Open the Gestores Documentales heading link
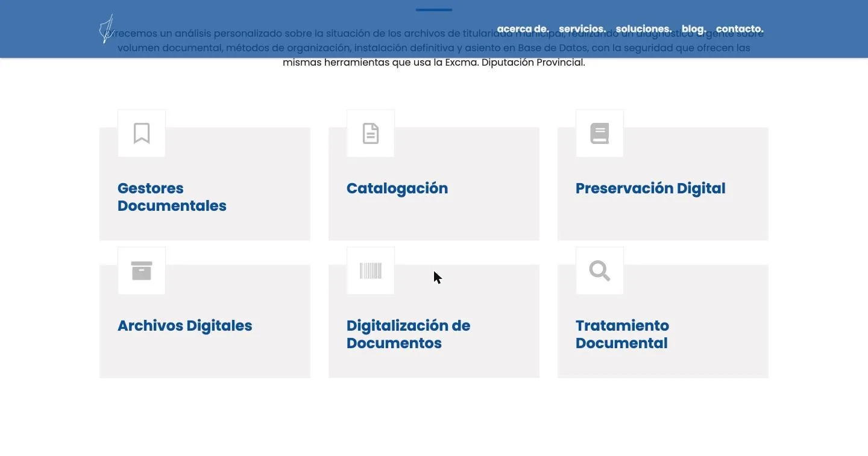The width and height of the screenshot is (868, 456). coord(172,197)
